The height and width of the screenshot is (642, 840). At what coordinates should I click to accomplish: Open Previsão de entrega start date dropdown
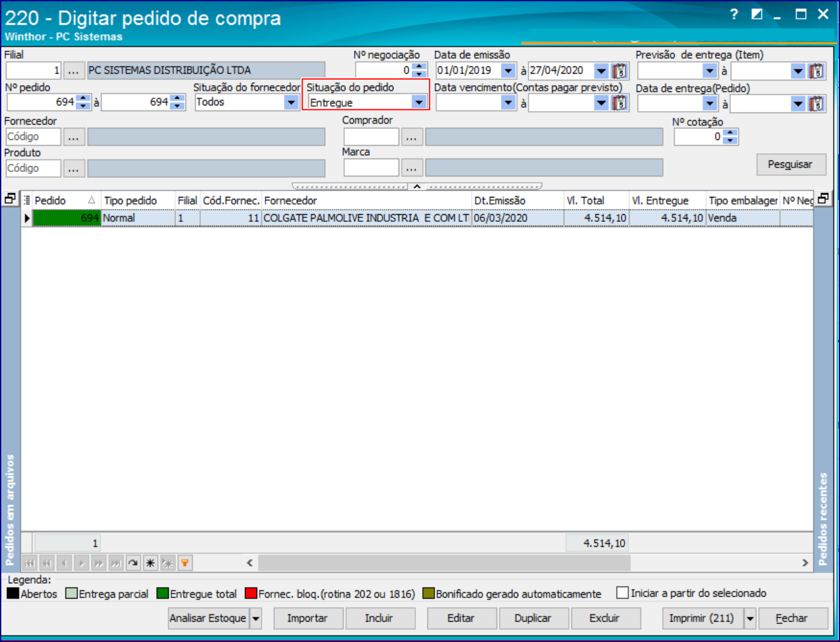(x=709, y=70)
